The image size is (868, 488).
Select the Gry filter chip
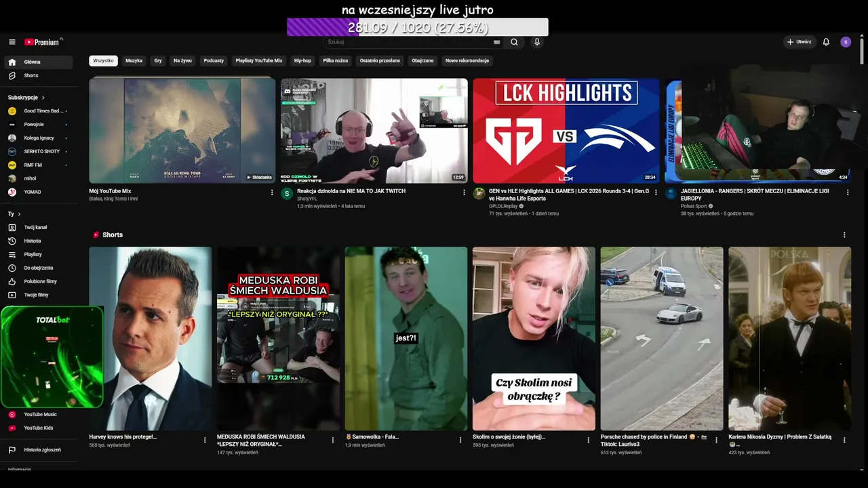pyautogui.click(x=158, y=60)
